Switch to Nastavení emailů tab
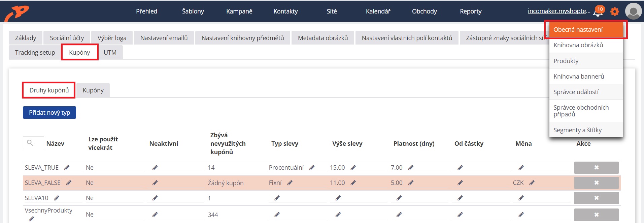The width and height of the screenshot is (644, 223). pyautogui.click(x=164, y=38)
